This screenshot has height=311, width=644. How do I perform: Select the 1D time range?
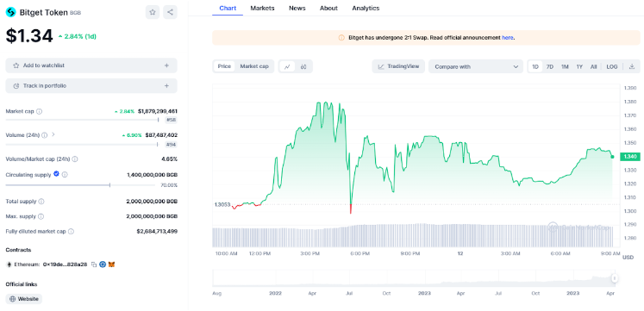pyautogui.click(x=535, y=66)
